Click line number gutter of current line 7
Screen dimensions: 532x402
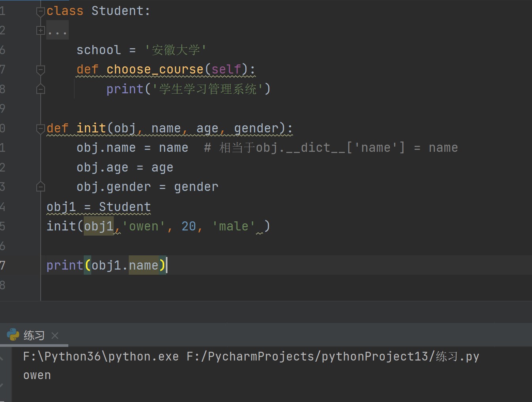tap(3, 265)
